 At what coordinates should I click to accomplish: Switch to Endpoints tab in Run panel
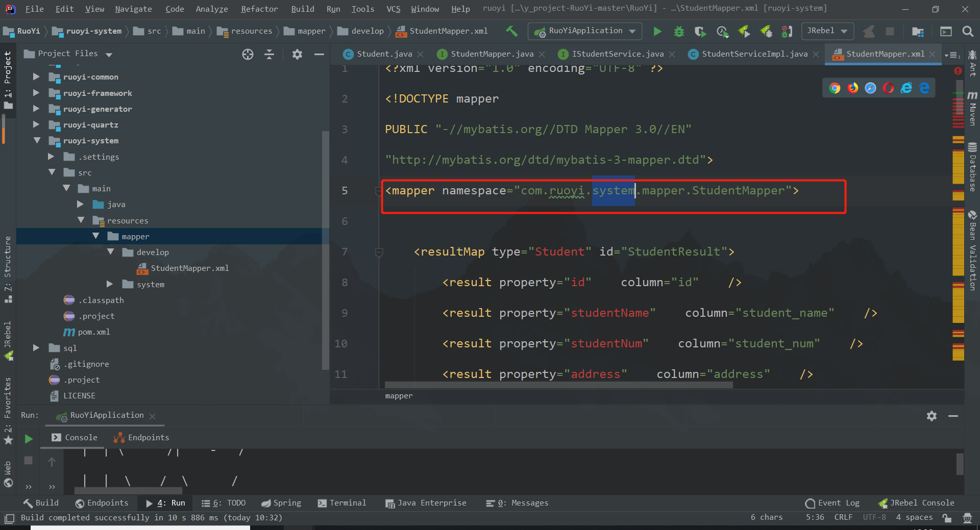click(141, 438)
